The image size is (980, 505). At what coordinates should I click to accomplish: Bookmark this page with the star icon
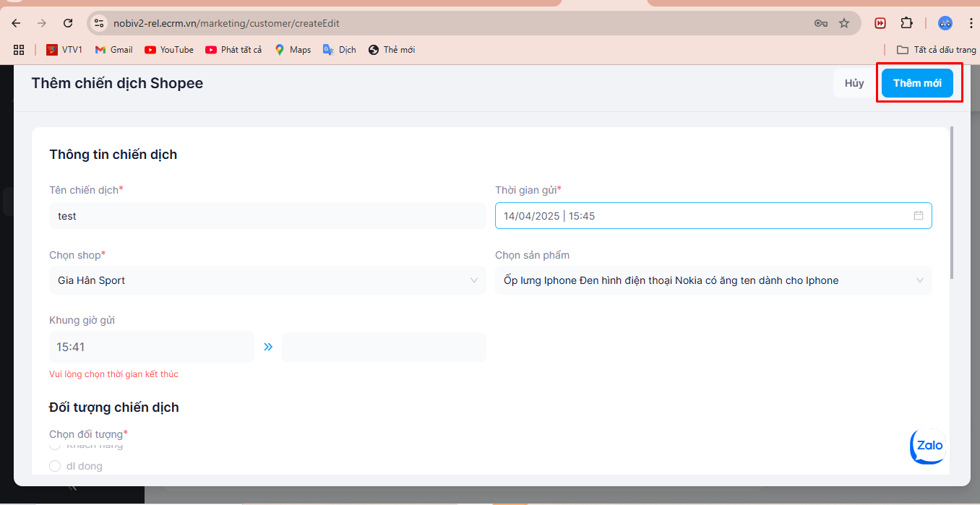click(843, 23)
